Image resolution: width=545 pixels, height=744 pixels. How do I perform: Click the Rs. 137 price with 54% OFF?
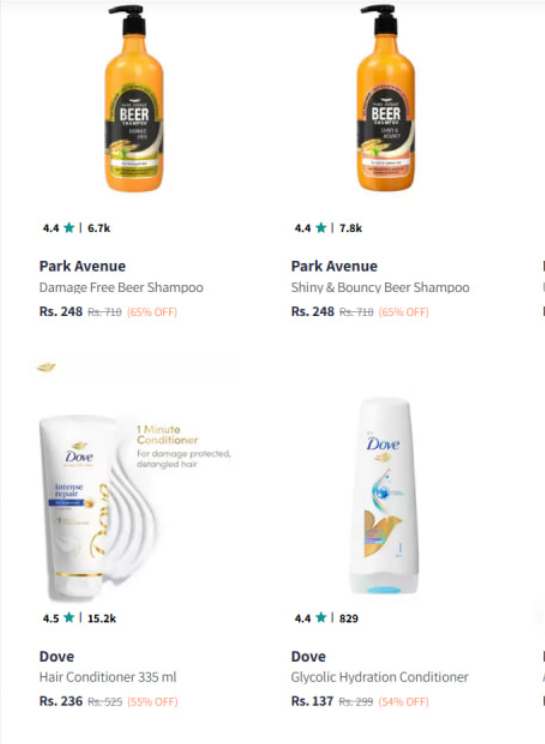point(313,701)
